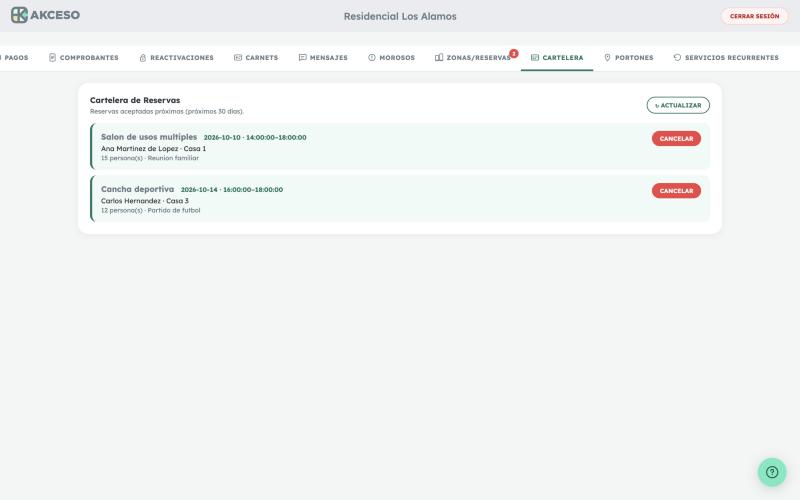This screenshot has height=500, width=800.
Task: Click Ana Martinez de Lopez · Casa 1
Action: pyautogui.click(x=154, y=148)
